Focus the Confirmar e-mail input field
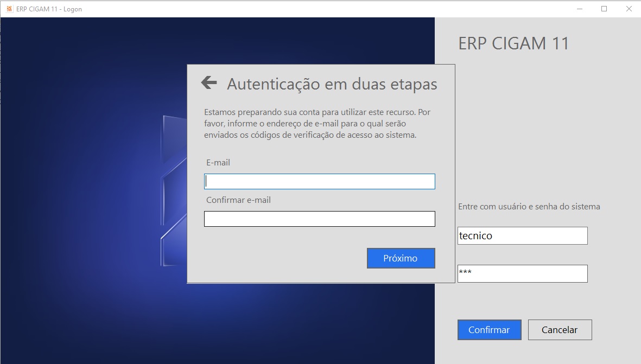 pyautogui.click(x=319, y=219)
